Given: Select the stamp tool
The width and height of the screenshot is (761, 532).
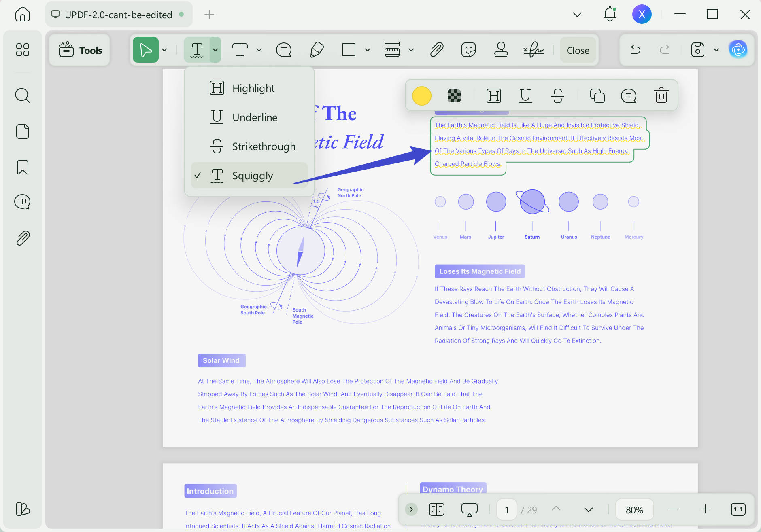Looking at the screenshot, I should (501, 50).
